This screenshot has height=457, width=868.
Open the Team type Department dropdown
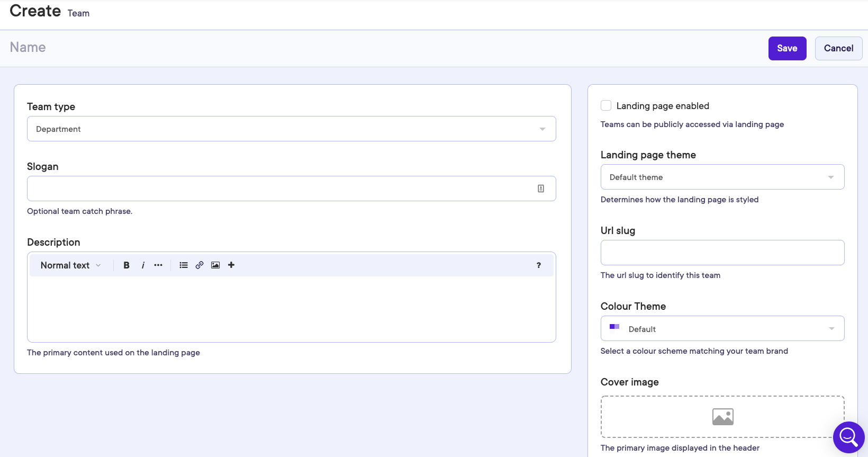[291, 129]
